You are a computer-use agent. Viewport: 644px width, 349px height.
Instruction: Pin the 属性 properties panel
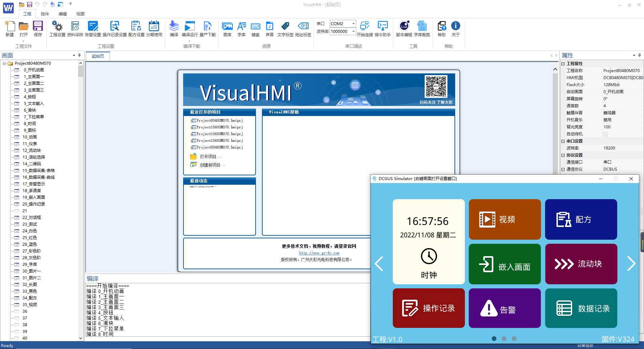click(x=640, y=55)
